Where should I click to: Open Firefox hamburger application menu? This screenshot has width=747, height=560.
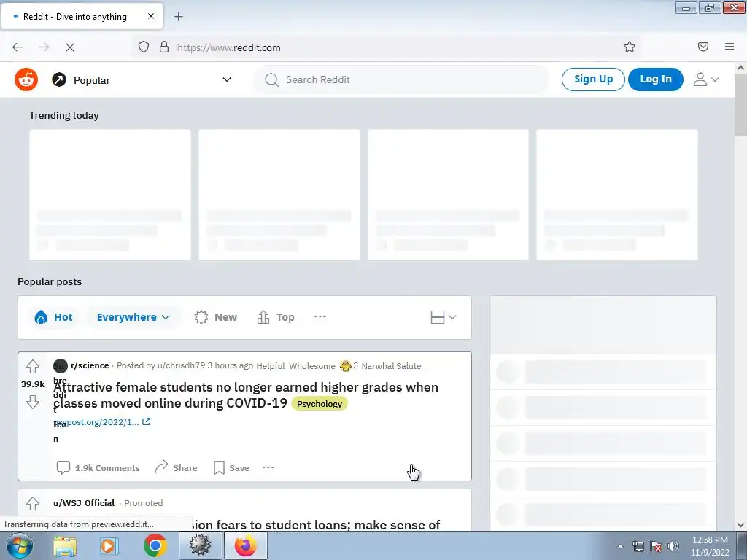point(729,47)
